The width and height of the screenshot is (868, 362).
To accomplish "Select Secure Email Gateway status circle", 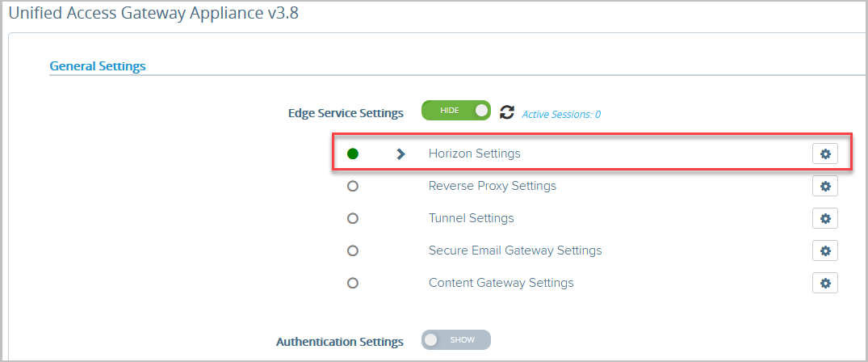I will point(353,250).
